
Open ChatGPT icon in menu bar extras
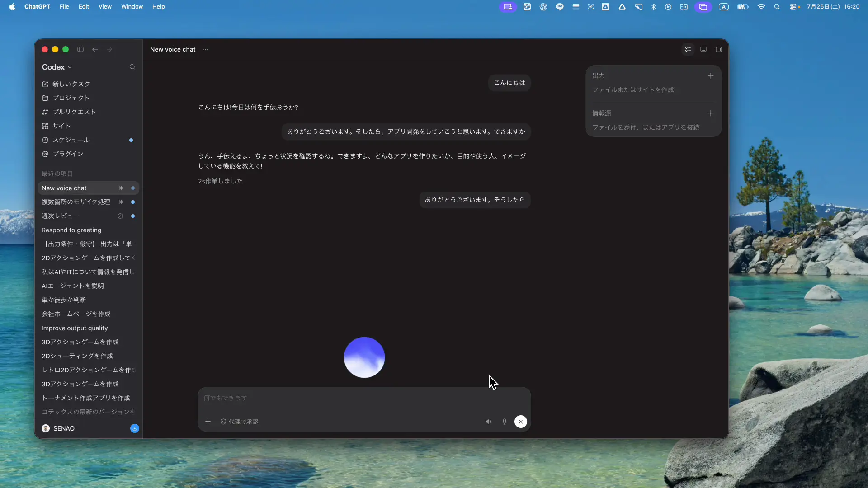click(x=543, y=7)
